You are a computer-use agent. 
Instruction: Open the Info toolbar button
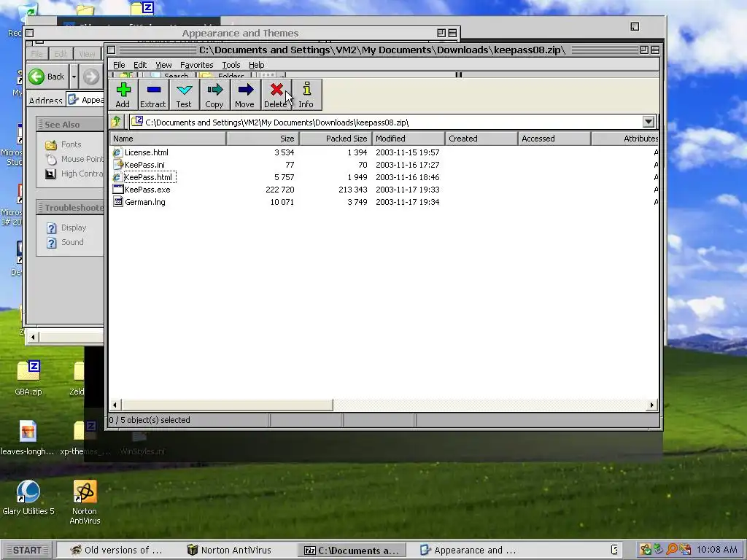(x=306, y=95)
